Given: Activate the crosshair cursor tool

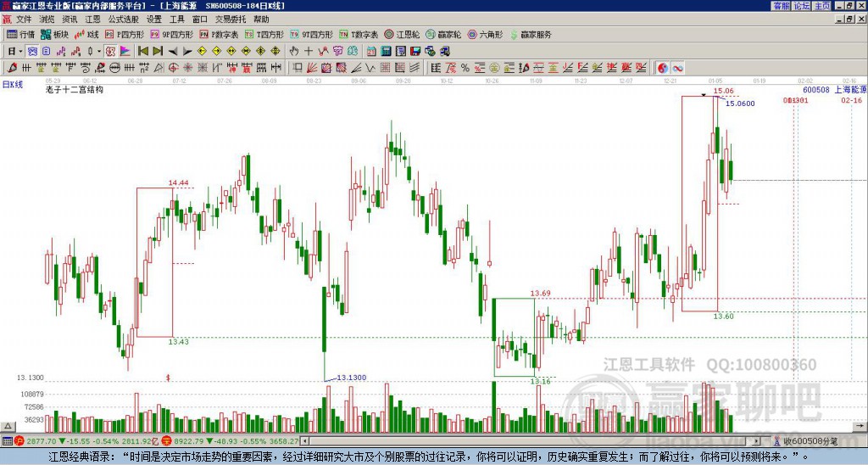Looking at the screenshot, I should click(309, 52).
